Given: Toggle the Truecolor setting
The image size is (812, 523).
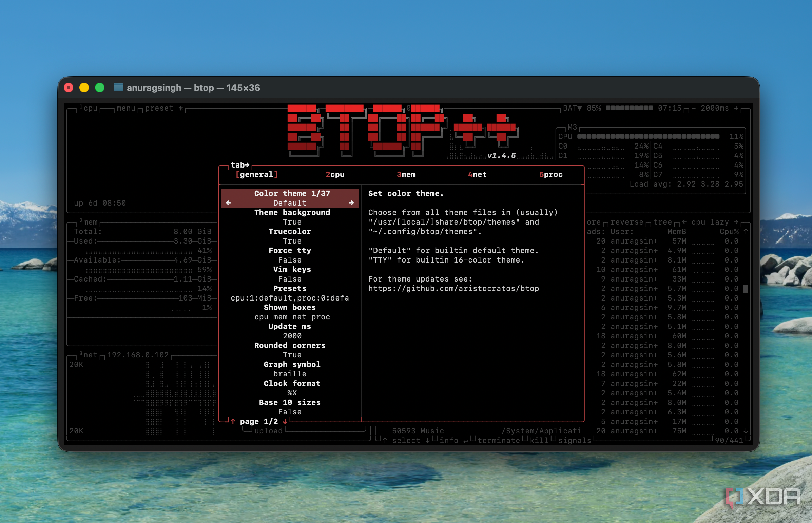Looking at the screenshot, I should point(290,236).
